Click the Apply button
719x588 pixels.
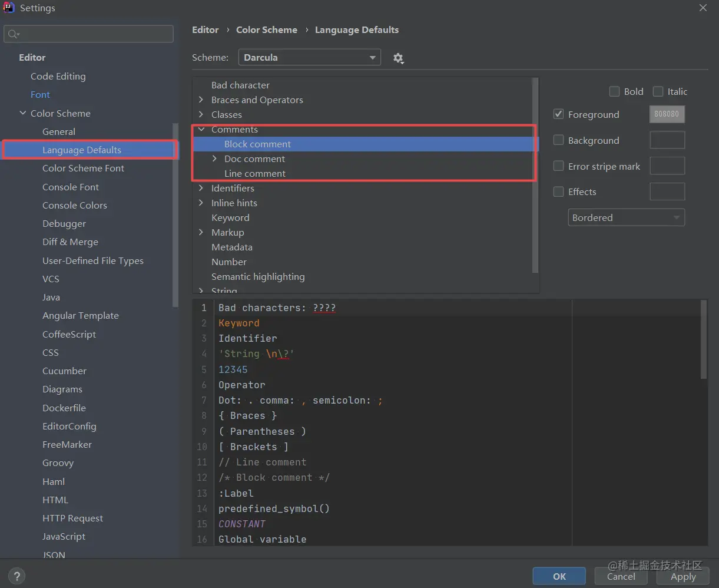point(683,576)
